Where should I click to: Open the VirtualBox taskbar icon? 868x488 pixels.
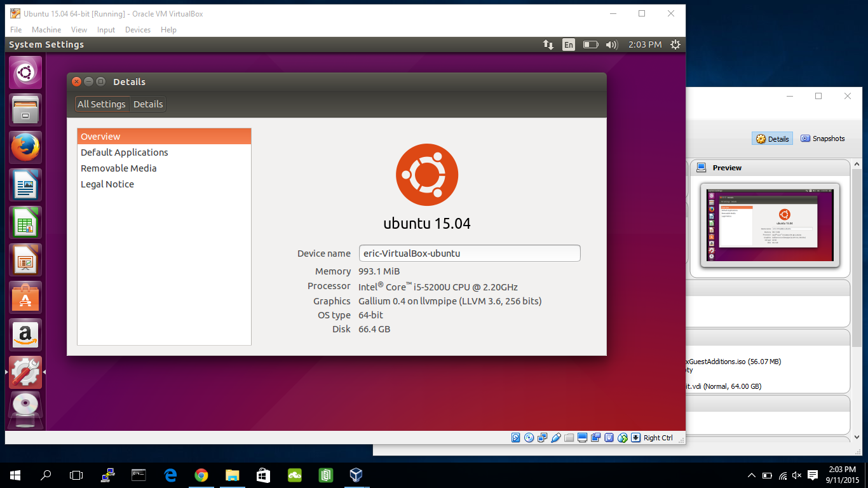(x=356, y=475)
